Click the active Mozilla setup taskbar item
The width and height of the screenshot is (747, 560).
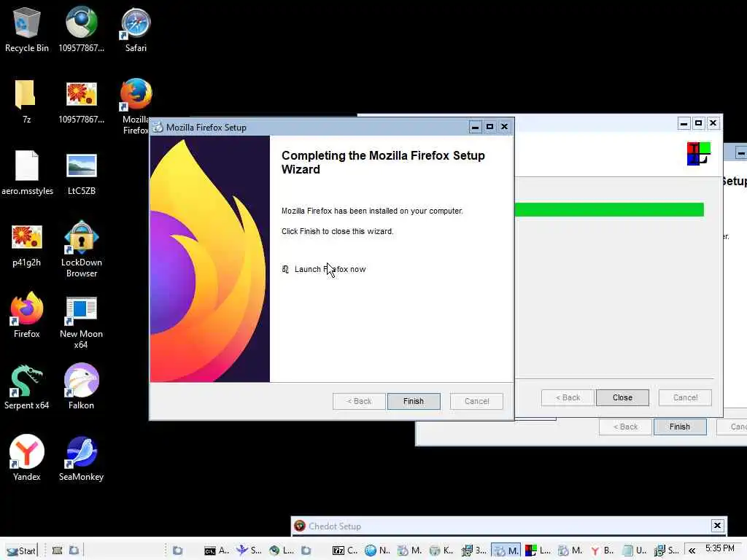[x=506, y=551]
